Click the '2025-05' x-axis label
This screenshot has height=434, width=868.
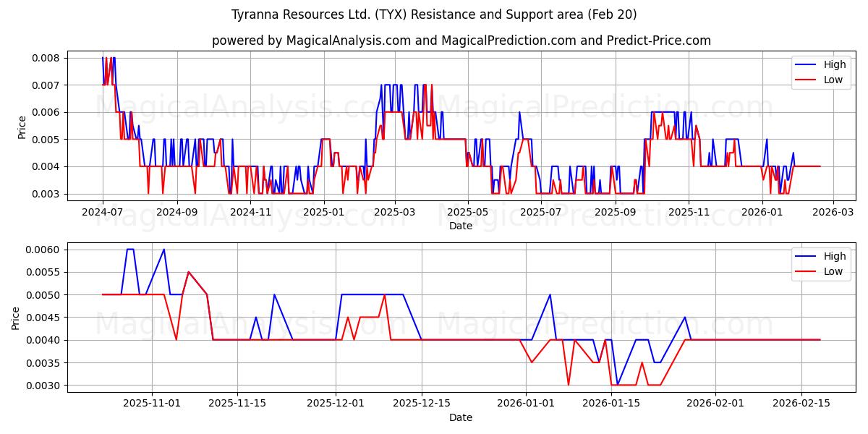pyautogui.click(x=468, y=213)
